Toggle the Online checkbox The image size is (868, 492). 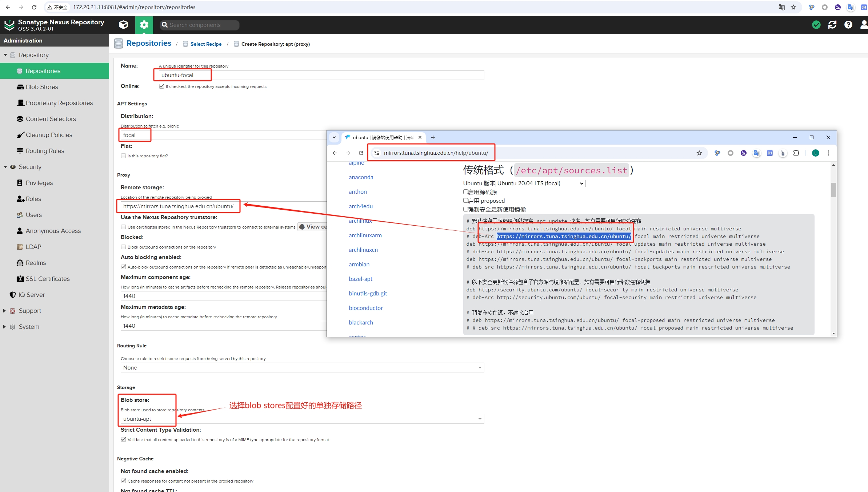click(x=162, y=86)
